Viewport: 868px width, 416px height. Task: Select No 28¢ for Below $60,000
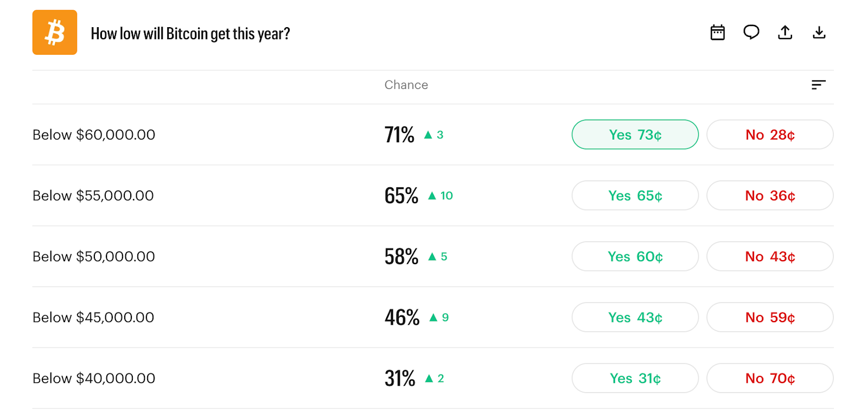770,135
